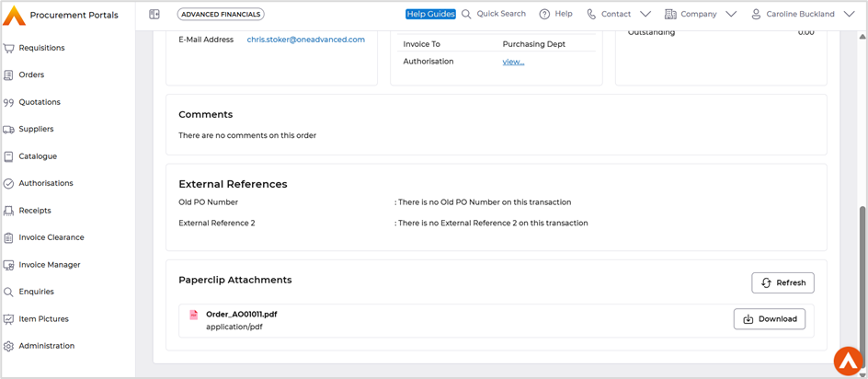868x379 pixels.
Task: Click the Catalogue book icon
Action: (8, 156)
